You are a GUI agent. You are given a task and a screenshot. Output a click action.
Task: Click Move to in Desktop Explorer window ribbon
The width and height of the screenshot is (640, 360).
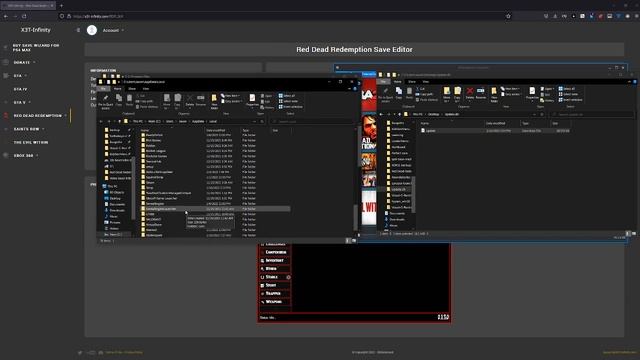pos(447,94)
